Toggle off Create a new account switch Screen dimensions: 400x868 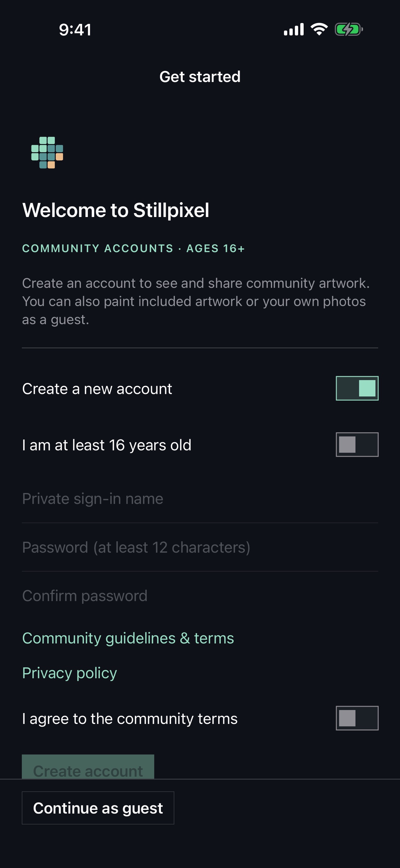point(357,388)
